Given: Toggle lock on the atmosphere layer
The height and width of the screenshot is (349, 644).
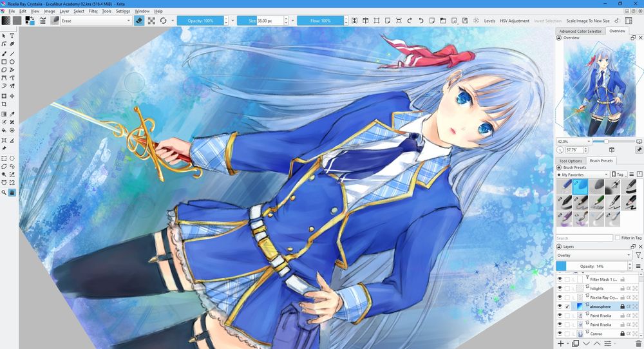Looking at the screenshot, I should [622, 307].
